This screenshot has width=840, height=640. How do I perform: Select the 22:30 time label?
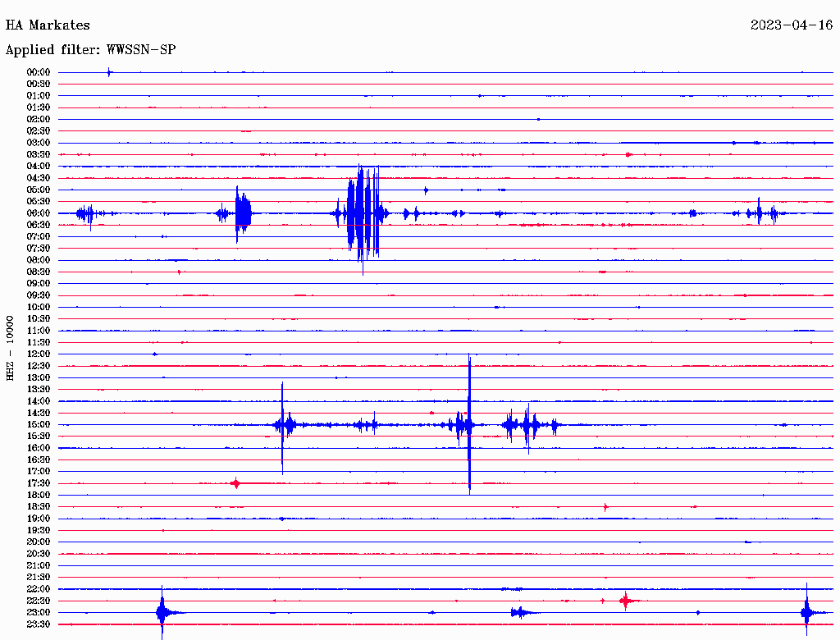coord(39,601)
